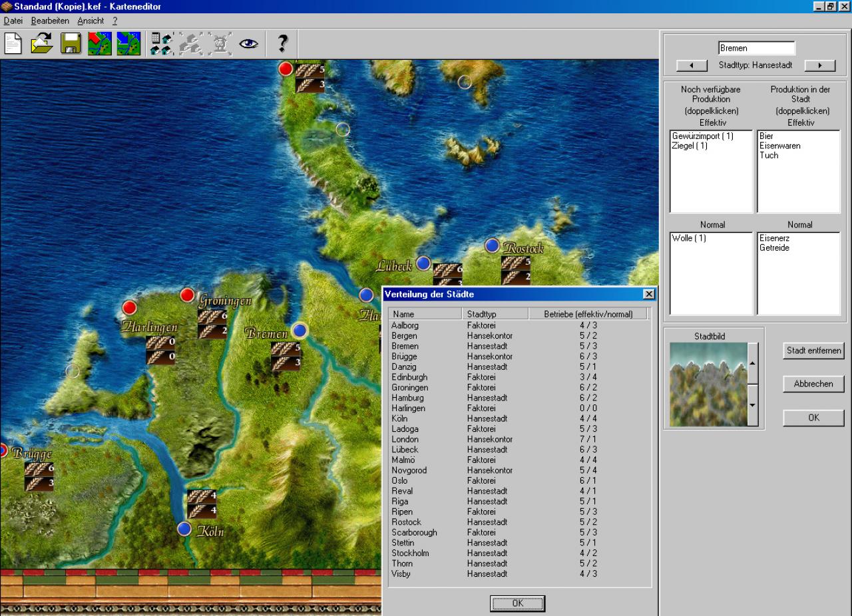This screenshot has height=616, width=852.
Task: Select the Bergen row in city list
Action: pos(519,336)
